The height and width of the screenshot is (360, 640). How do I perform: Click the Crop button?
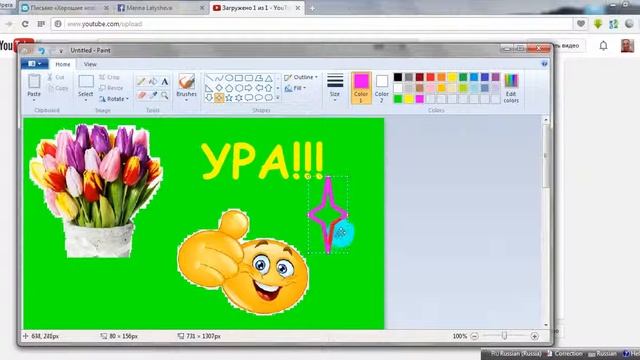[109, 77]
